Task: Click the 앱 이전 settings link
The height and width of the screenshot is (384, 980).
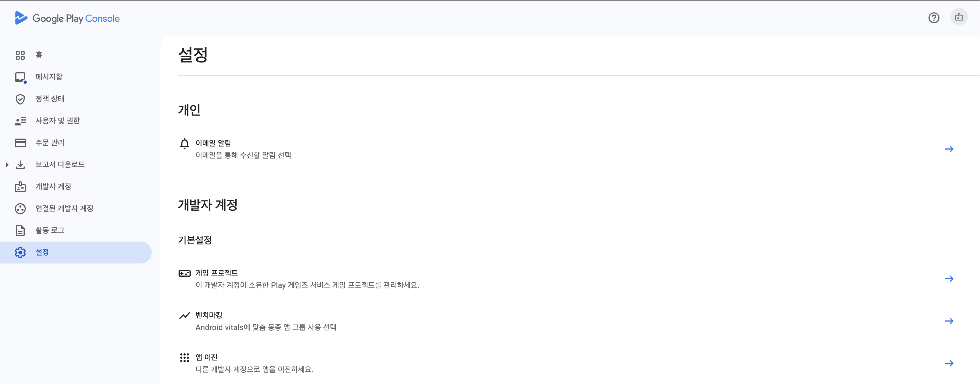Action: coord(206,357)
